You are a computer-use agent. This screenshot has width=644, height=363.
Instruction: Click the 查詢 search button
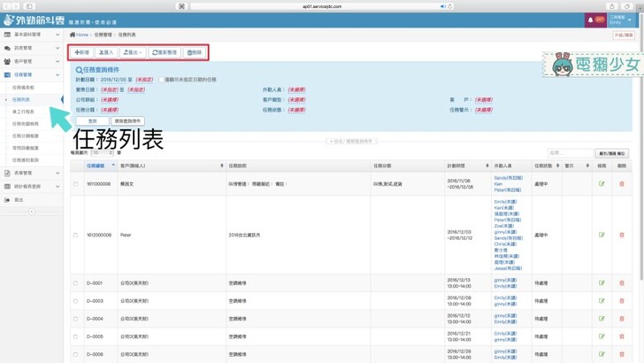pos(92,120)
